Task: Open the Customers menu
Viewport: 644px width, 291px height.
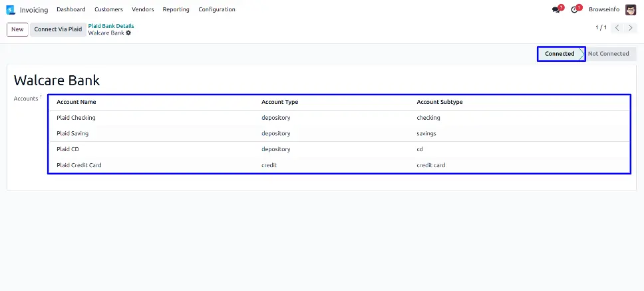Action: click(108, 10)
